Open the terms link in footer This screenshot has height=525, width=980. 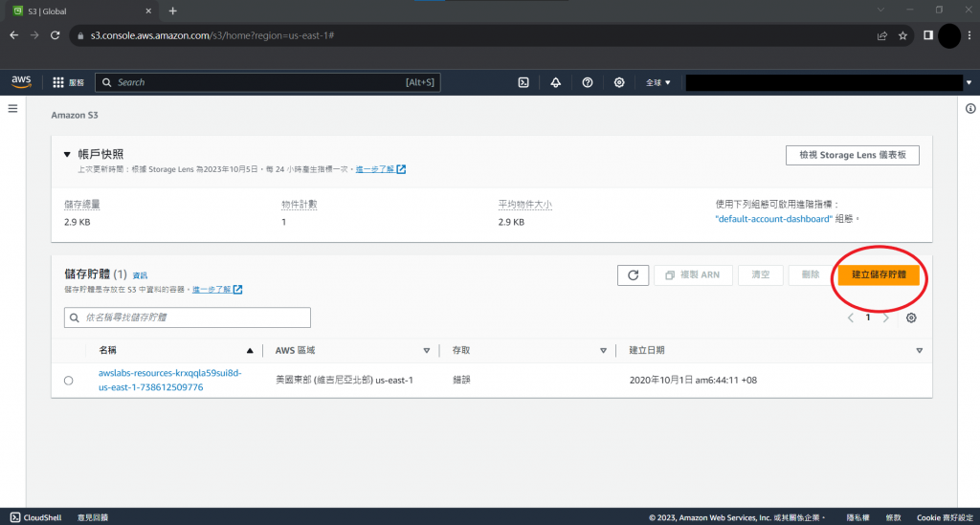[x=893, y=517]
